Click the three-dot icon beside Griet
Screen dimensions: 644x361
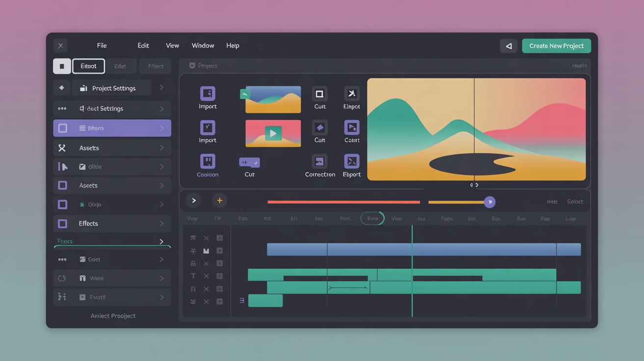pyautogui.click(x=62, y=259)
